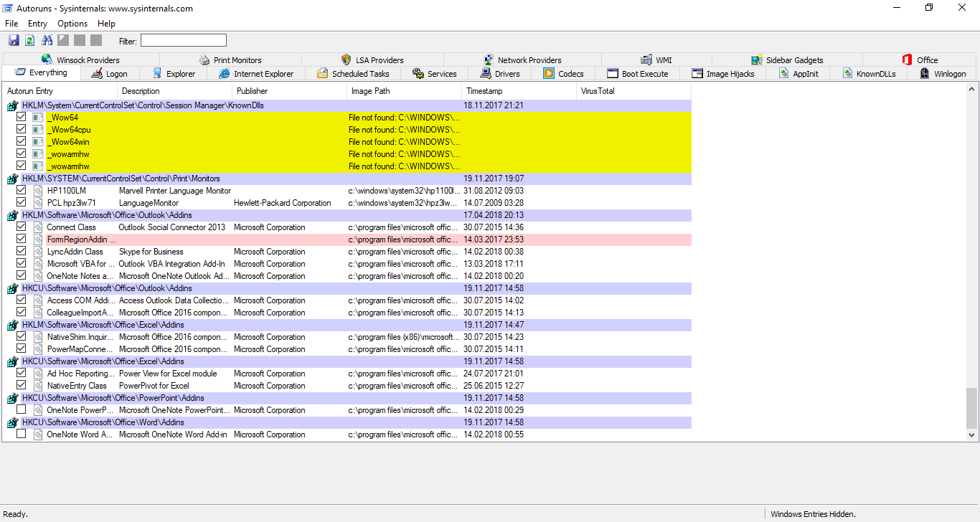Enable the OneNote PowerPoint add-in checkbox
The width and height of the screenshot is (980, 522).
pyautogui.click(x=22, y=410)
